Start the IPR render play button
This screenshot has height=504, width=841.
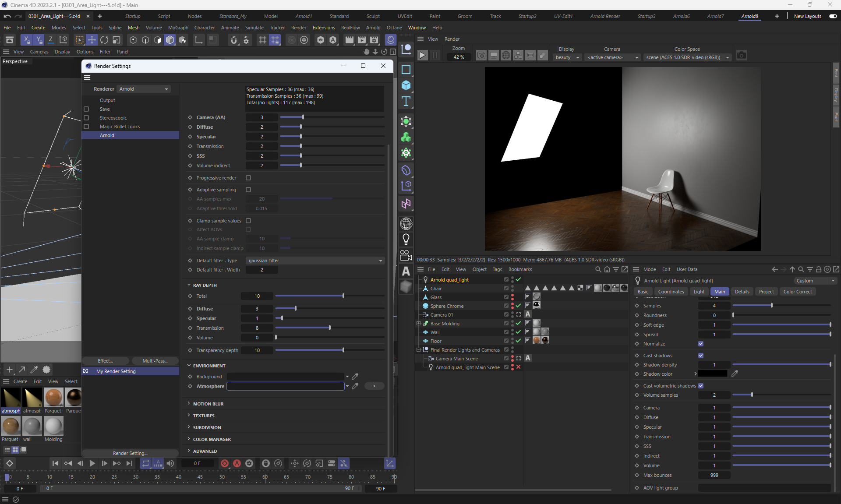click(x=422, y=56)
